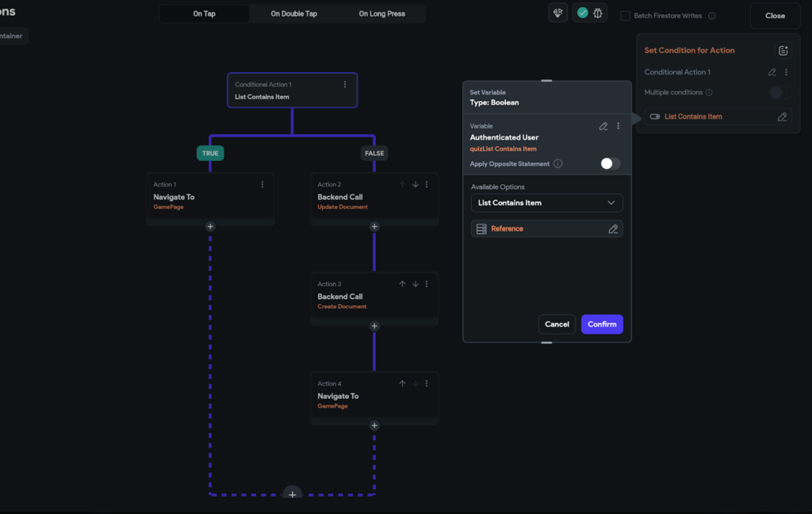Add an action under the TRUE branch plus icon
This screenshot has width=812, height=514.
209,226
